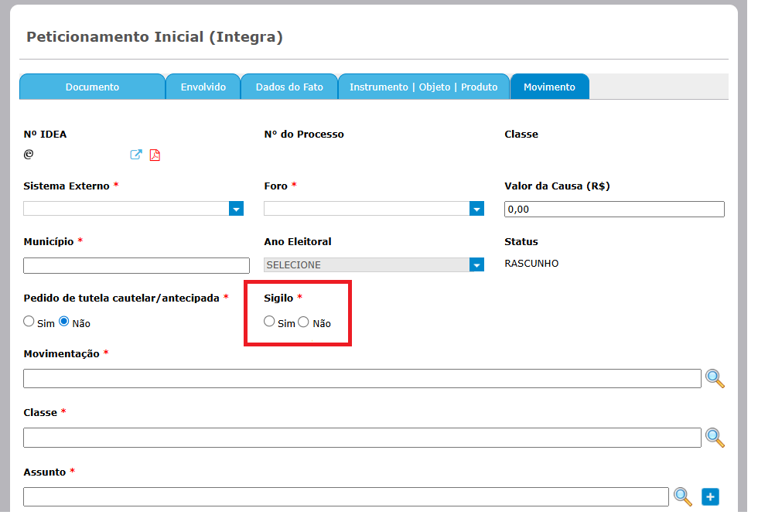Click the magnifier icon beside Assunto field
Viewport: 758px width, 532px height.
point(682,496)
